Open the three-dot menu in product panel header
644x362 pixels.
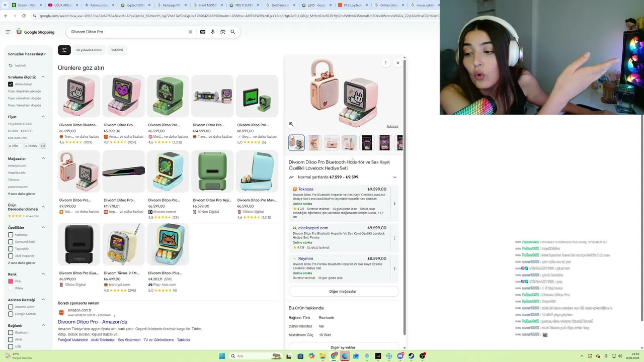(x=386, y=63)
